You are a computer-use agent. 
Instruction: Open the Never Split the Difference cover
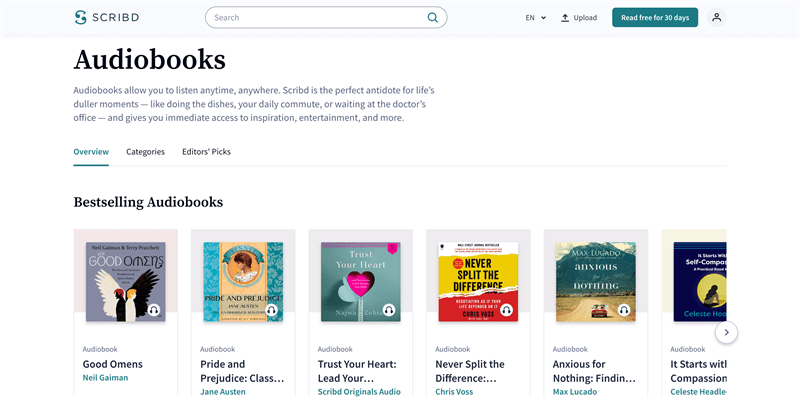tap(478, 282)
